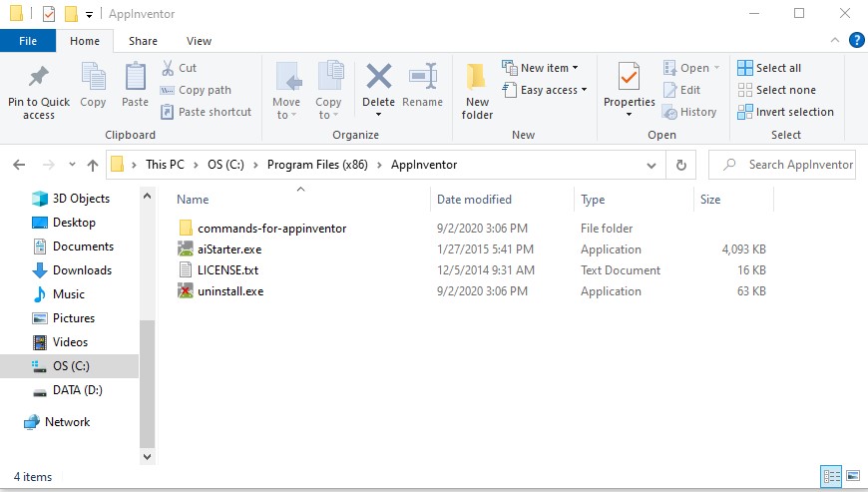Select the LICENSE.txt file
This screenshot has height=492, width=868.
tap(227, 270)
